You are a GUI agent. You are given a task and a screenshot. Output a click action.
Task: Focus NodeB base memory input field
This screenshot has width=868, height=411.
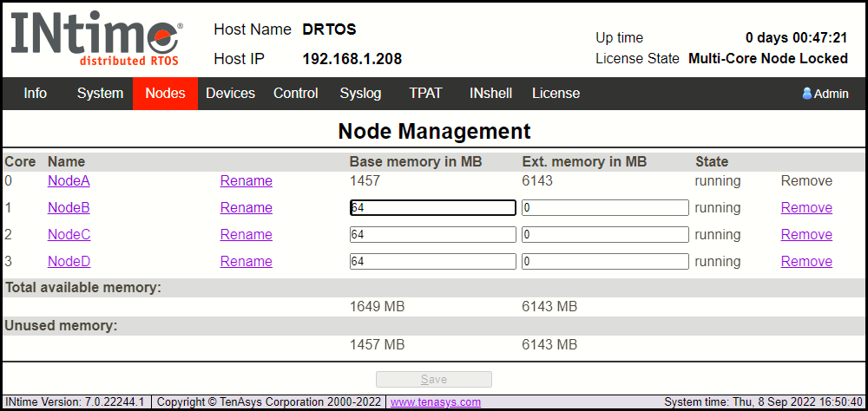[432, 208]
